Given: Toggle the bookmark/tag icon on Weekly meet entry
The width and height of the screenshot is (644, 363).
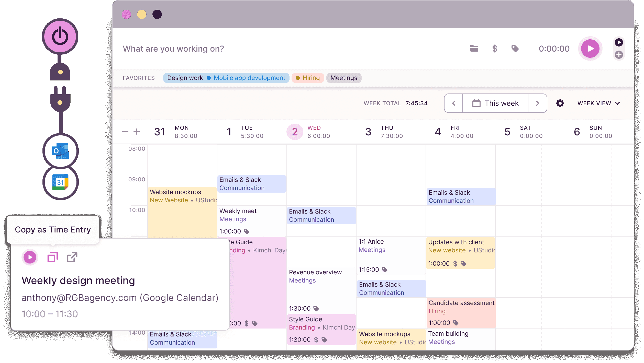Looking at the screenshot, I should pyautogui.click(x=247, y=231).
